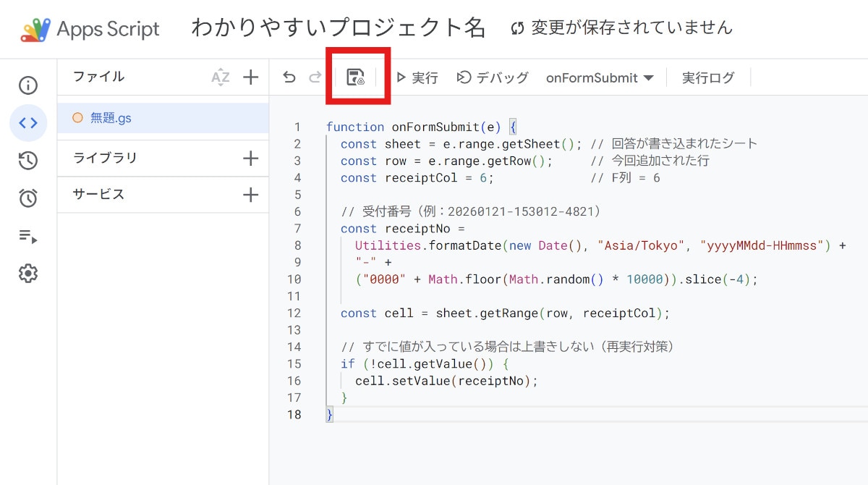
Task: Click the Save project icon in toolbar
Action: [356, 77]
